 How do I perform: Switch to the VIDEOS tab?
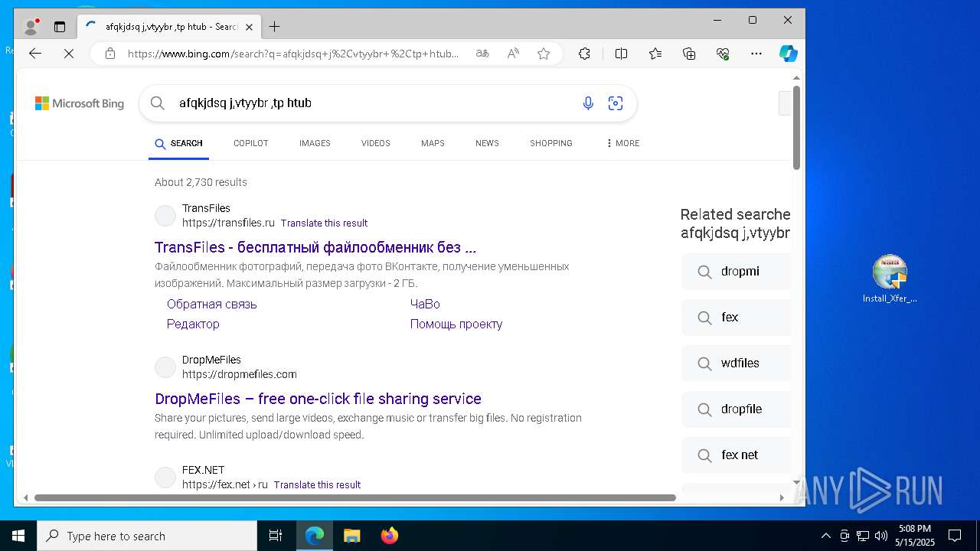[x=376, y=143]
